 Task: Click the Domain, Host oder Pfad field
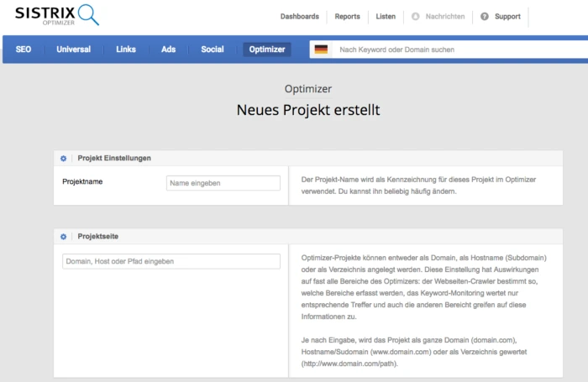[171, 261]
